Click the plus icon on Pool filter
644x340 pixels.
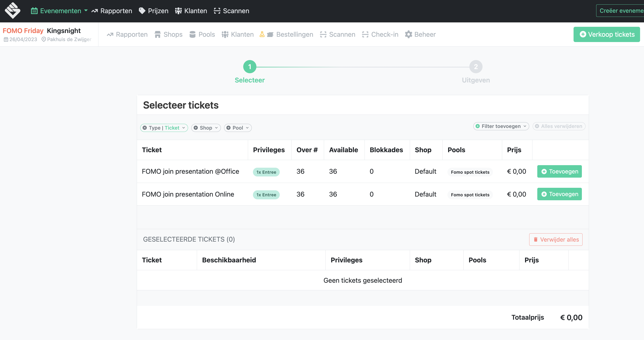click(x=228, y=128)
